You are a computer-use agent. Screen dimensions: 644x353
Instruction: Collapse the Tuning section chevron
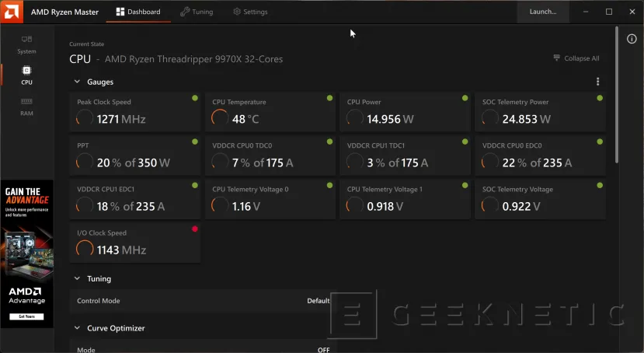[x=77, y=278]
